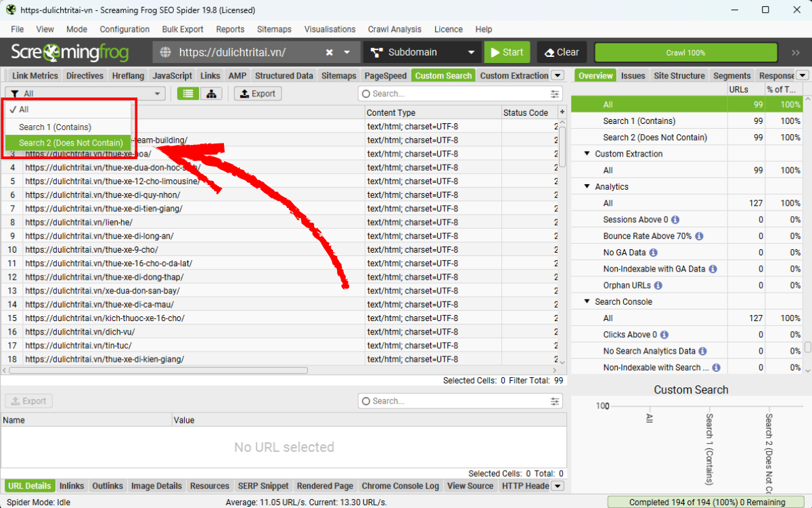Clear the URL field with X icon
Viewport: 812px width, 508px height.
[x=330, y=52]
